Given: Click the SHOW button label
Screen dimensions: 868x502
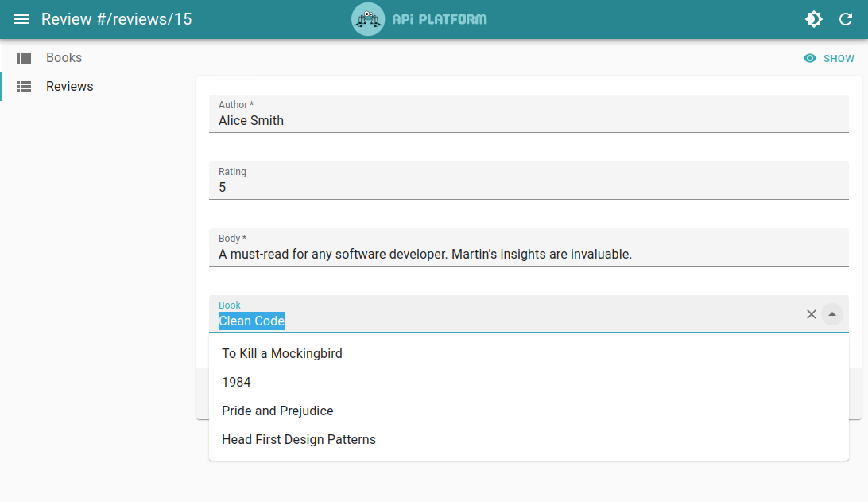Looking at the screenshot, I should [839, 58].
